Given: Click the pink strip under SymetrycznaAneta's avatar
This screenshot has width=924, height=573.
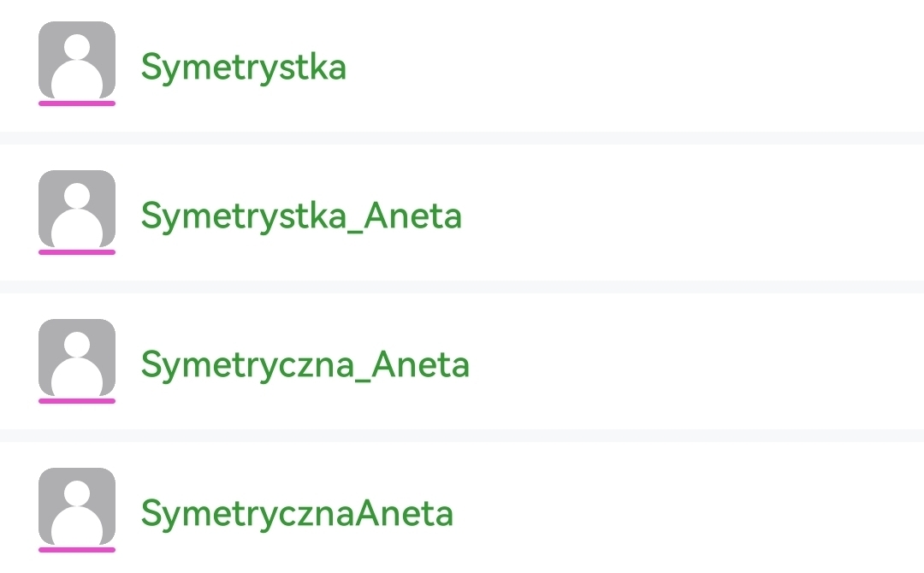Looking at the screenshot, I should [77, 550].
